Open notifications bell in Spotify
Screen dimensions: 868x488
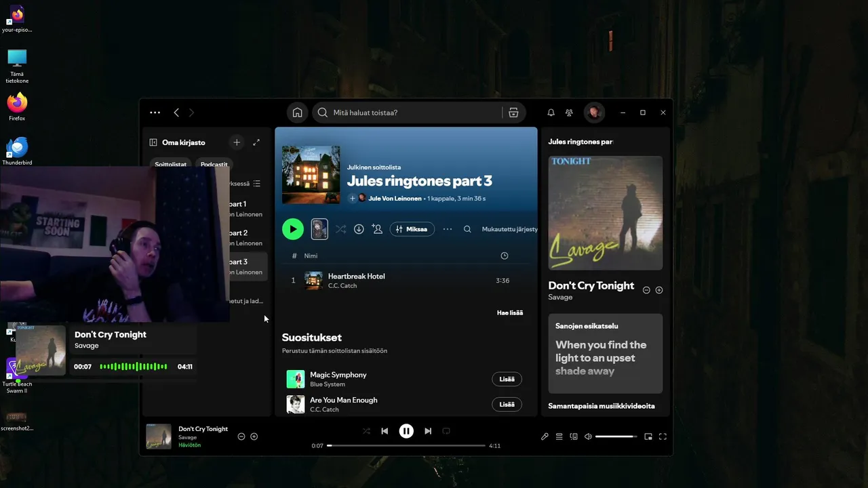tap(551, 113)
